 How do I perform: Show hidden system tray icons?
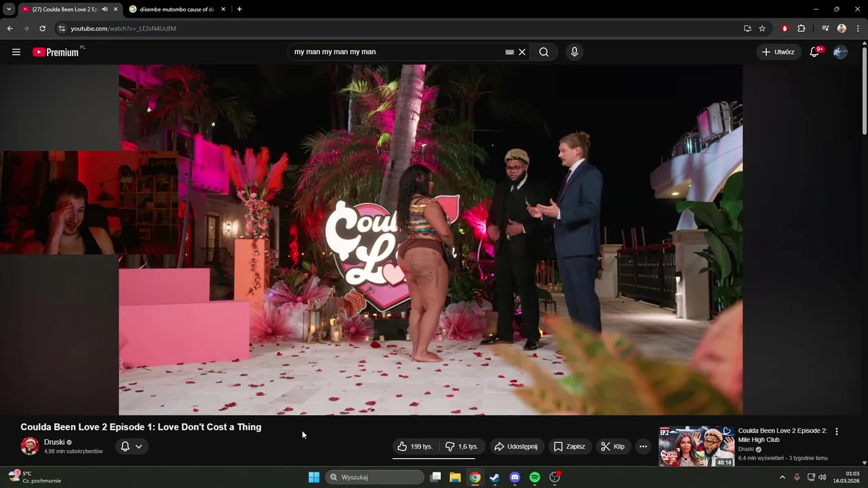[x=782, y=477]
